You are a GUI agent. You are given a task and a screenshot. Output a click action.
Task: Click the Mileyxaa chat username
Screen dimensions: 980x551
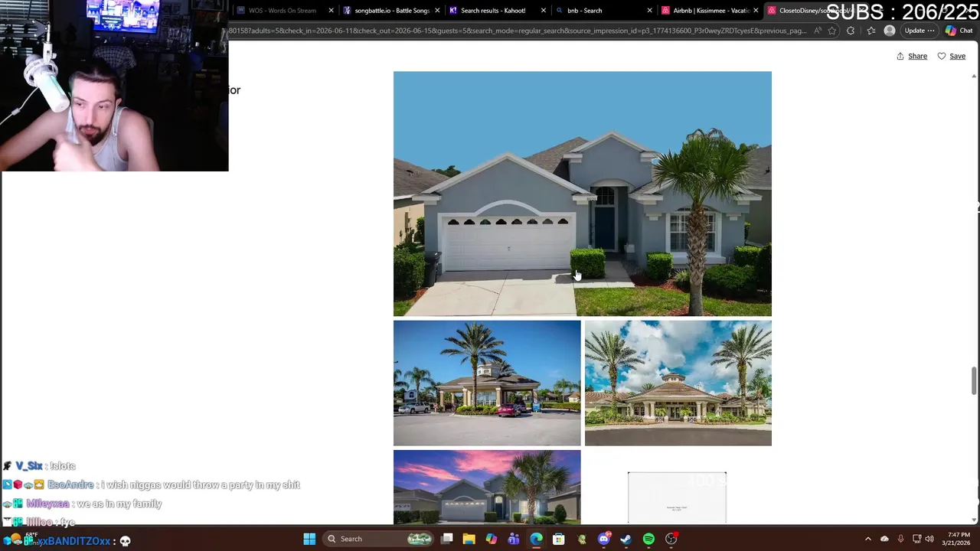(47, 504)
